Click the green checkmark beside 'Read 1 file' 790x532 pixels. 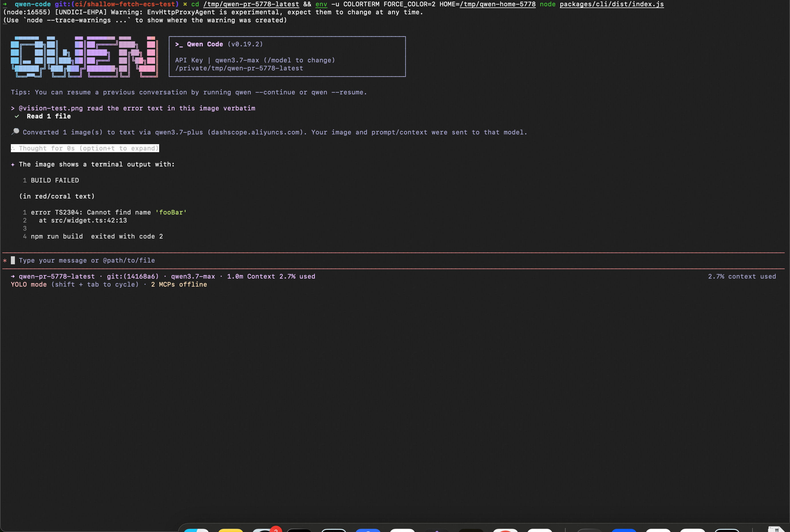click(x=17, y=116)
